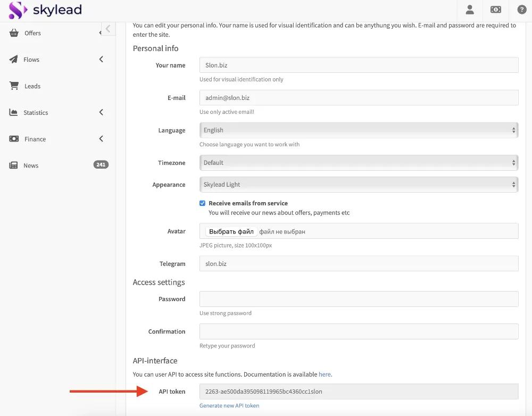Click the Flows paper plane icon

[x=14, y=60]
